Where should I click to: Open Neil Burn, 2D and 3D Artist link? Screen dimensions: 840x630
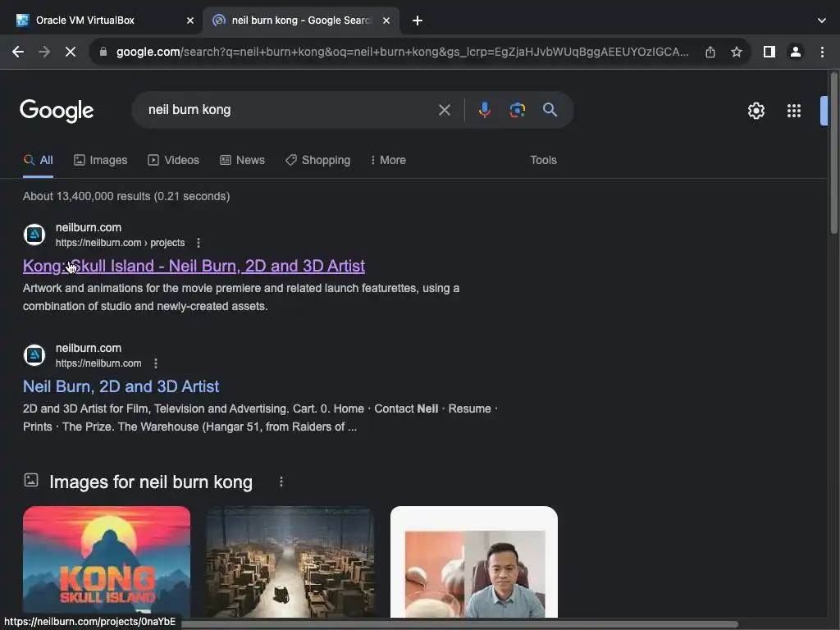coord(121,387)
